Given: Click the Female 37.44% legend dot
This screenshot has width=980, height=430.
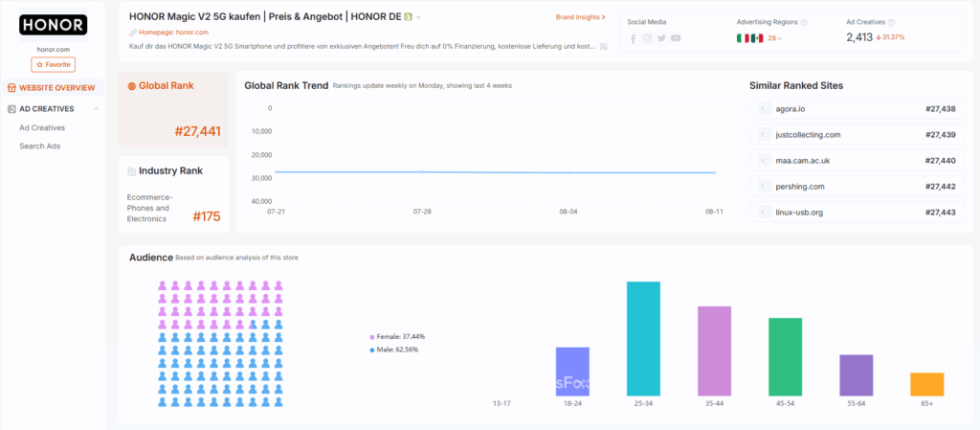Looking at the screenshot, I should (372, 337).
